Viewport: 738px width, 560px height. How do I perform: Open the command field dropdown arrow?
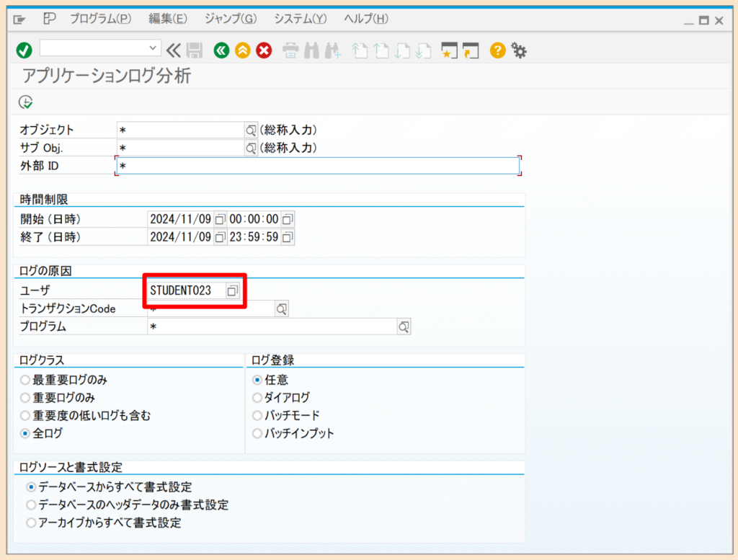click(154, 47)
